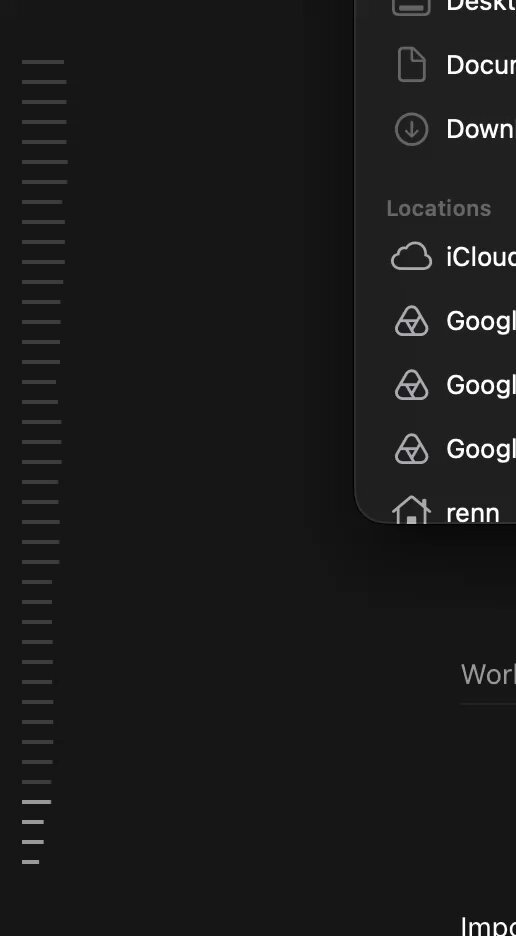Jump to the topmost outline marker line
This screenshot has height=936, width=516.
tap(43, 62)
